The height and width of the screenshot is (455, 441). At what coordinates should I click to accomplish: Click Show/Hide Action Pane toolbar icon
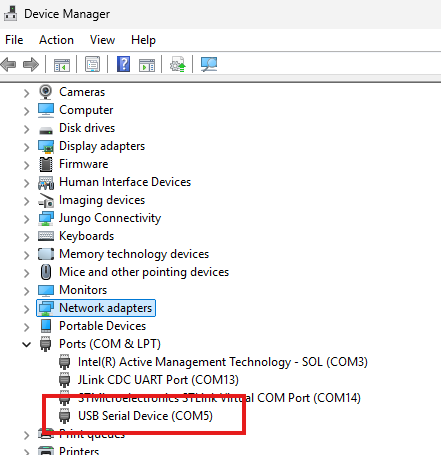click(147, 64)
